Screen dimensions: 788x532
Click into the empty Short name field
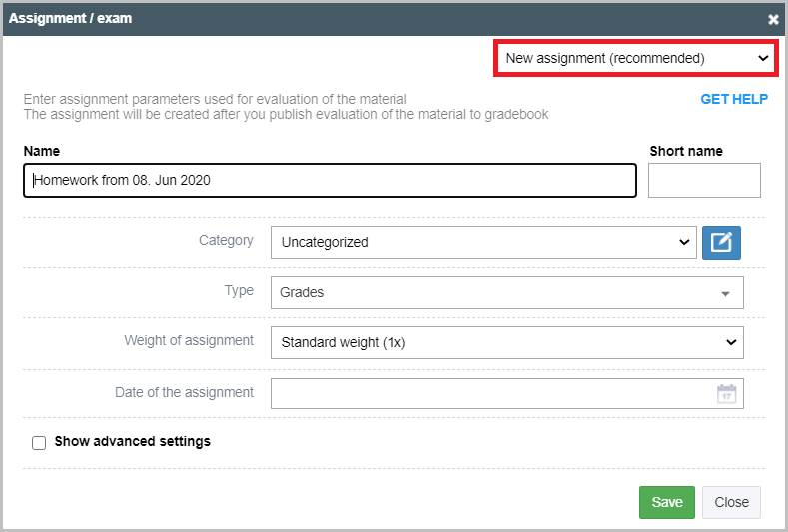coord(704,180)
